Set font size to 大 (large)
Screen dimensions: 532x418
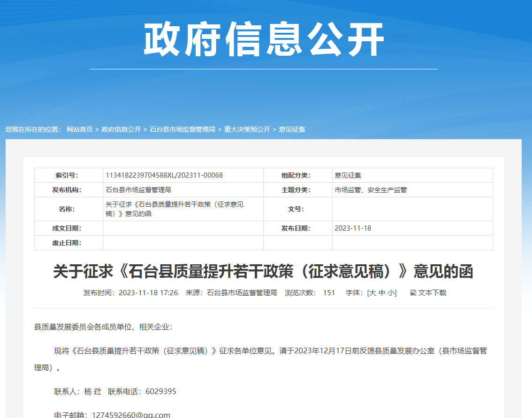click(x=372, y=293)
